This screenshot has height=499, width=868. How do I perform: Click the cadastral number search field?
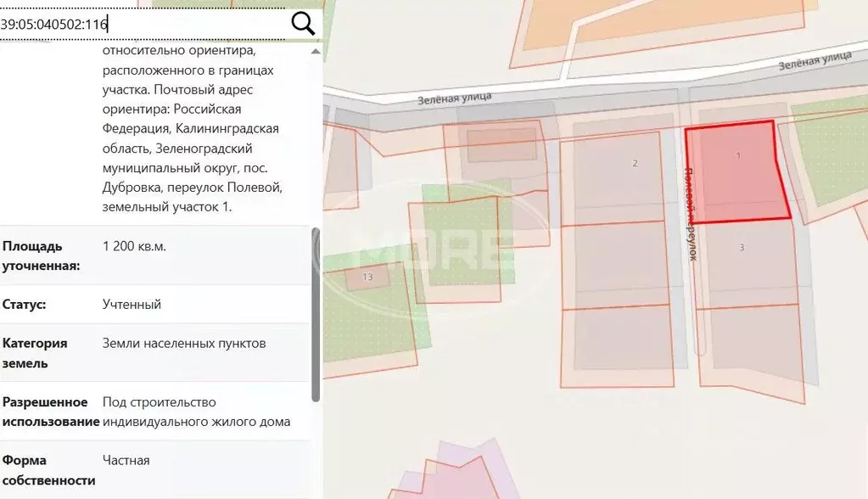coord(143,25)
